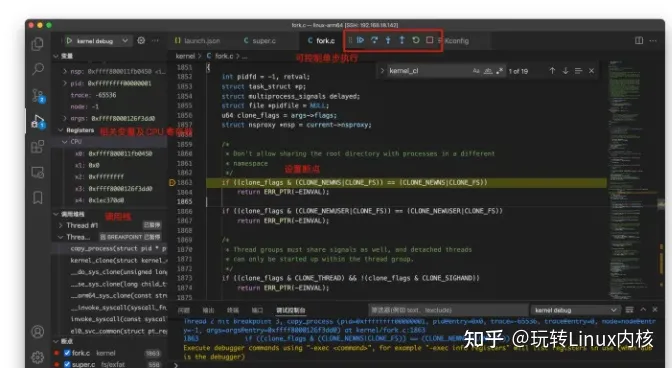The image size is (672, 368).
Task: Select the fork.c editor tab
Action: tap(321, 41)
